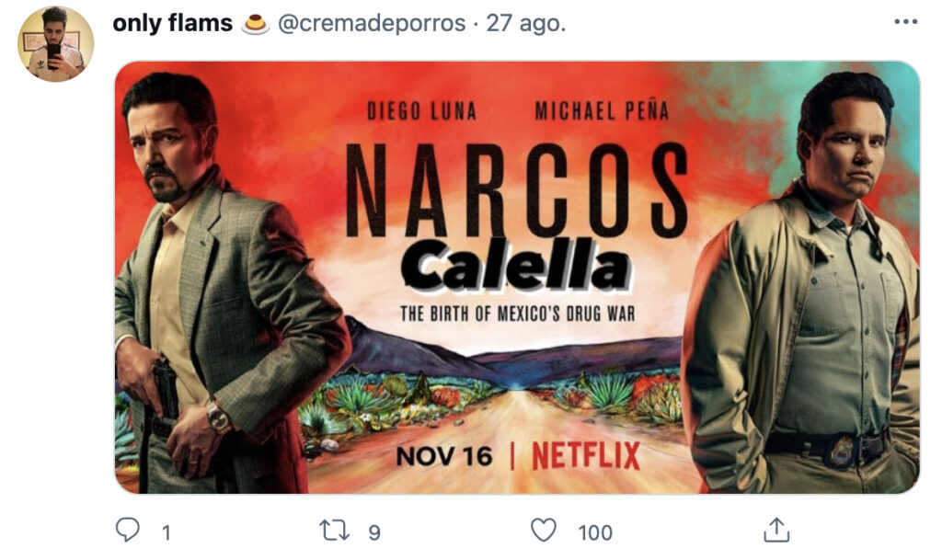Click the retweet count 9
Viewport: 942px width, 560px height.
[374, 532]
